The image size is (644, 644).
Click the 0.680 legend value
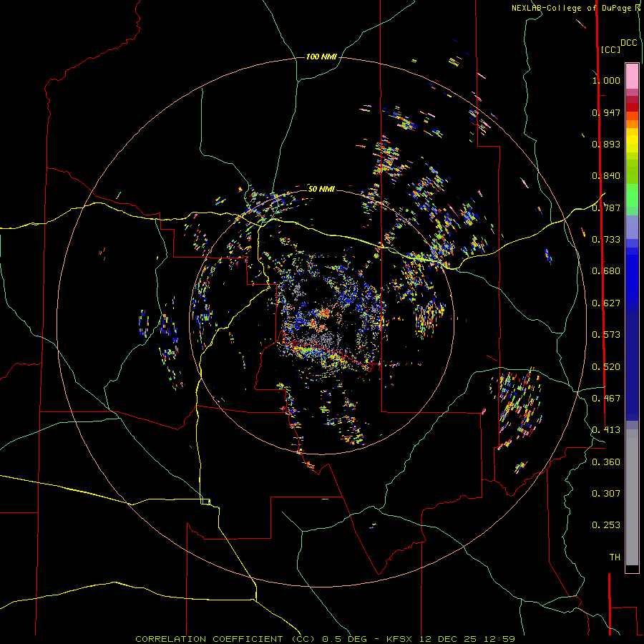coord(606,271)
